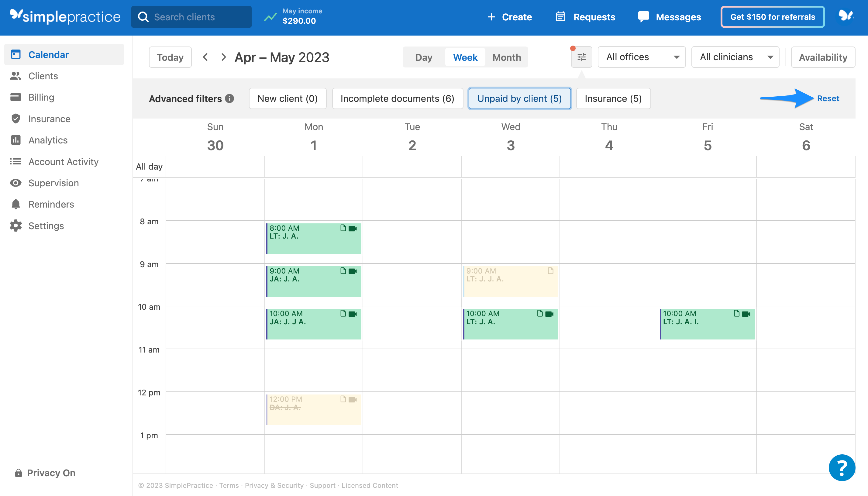This screenshot has height=496, width=868.
Task: Click document icon on Wednesday 9:00 AM appointment
Action: tap(550, 271)
